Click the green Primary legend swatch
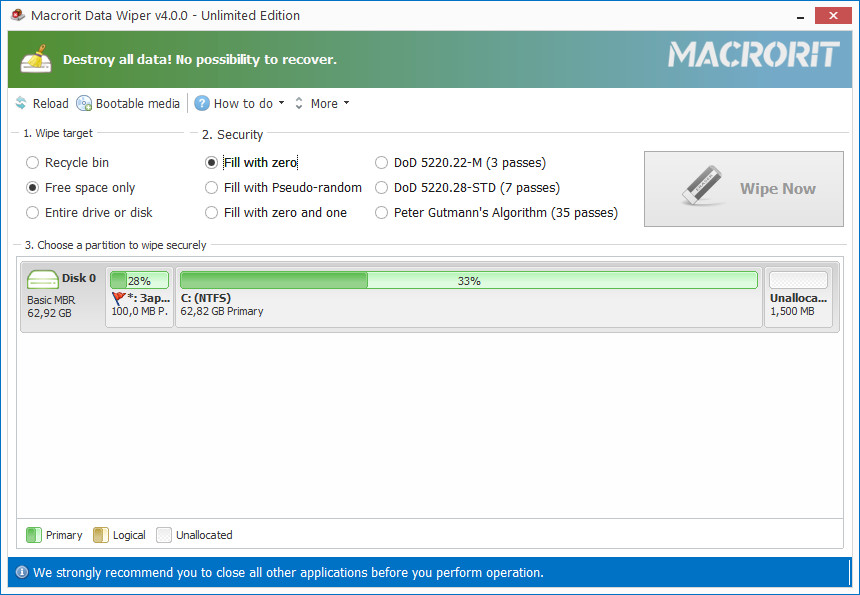860x595 pixels. point(34,535)
